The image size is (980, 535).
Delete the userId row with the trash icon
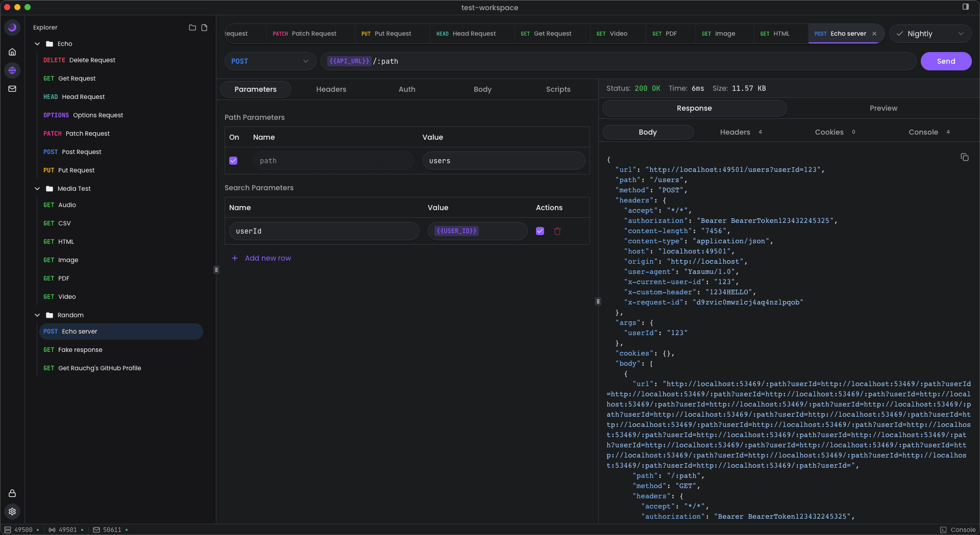click(557, 231)
